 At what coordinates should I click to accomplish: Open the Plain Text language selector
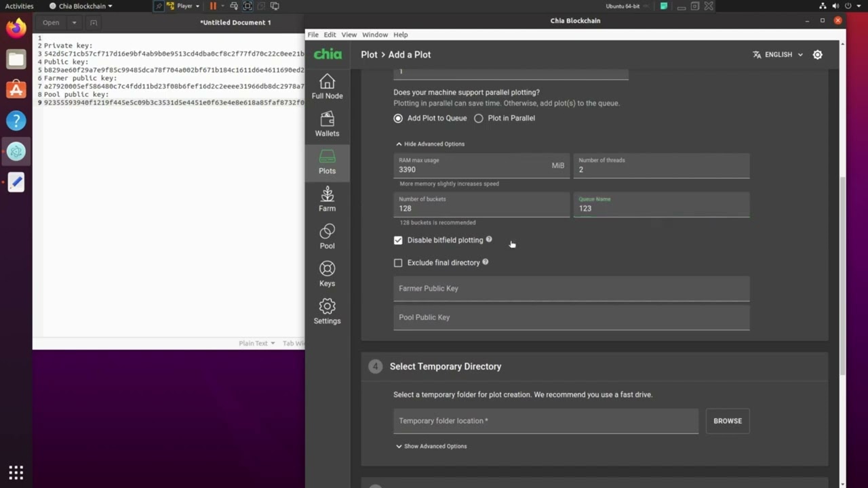point(257,343)
